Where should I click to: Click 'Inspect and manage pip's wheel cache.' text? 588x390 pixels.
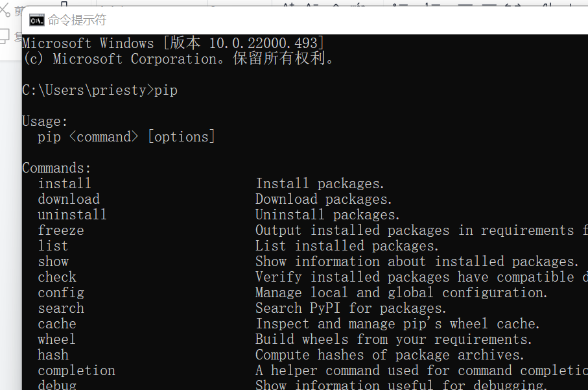point(397,324)
